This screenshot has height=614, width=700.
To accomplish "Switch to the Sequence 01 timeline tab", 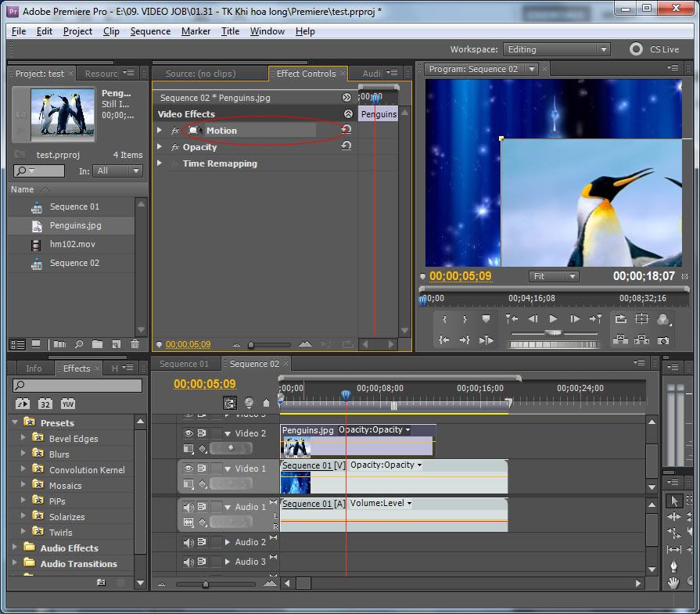I will coord(185,364).
